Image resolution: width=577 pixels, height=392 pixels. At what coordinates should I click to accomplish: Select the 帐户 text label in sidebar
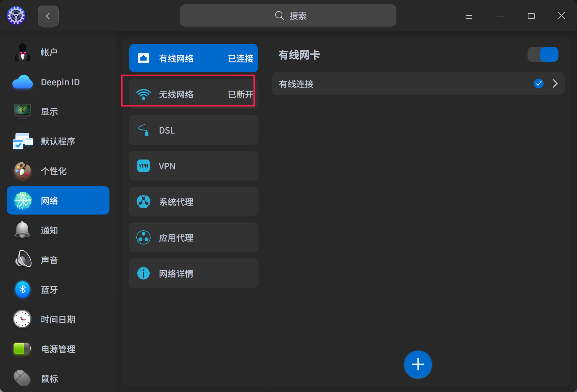49,52
